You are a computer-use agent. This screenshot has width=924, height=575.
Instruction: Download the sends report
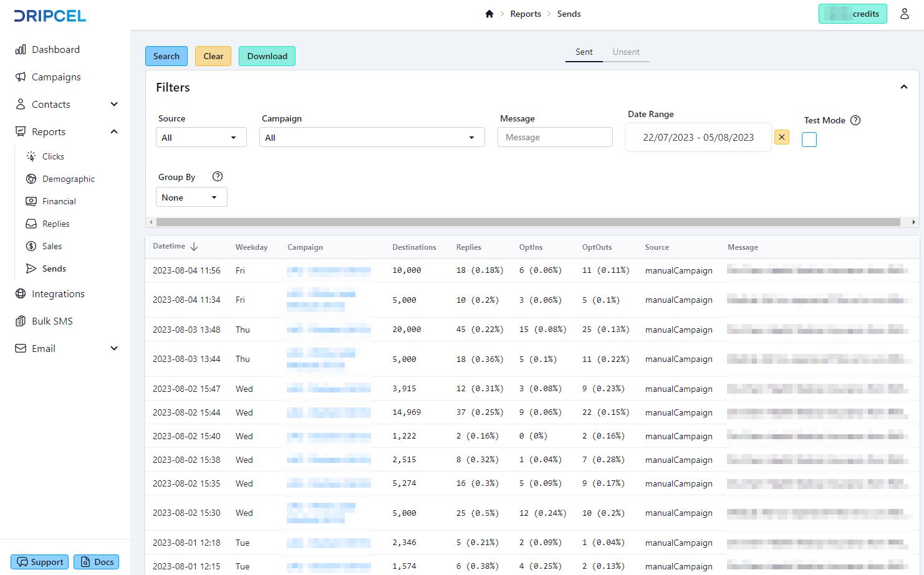267,56
